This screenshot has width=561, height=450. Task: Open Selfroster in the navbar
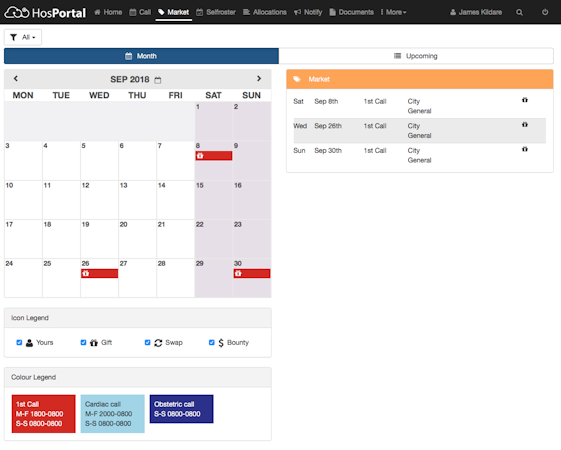click(x=216, y=13)
